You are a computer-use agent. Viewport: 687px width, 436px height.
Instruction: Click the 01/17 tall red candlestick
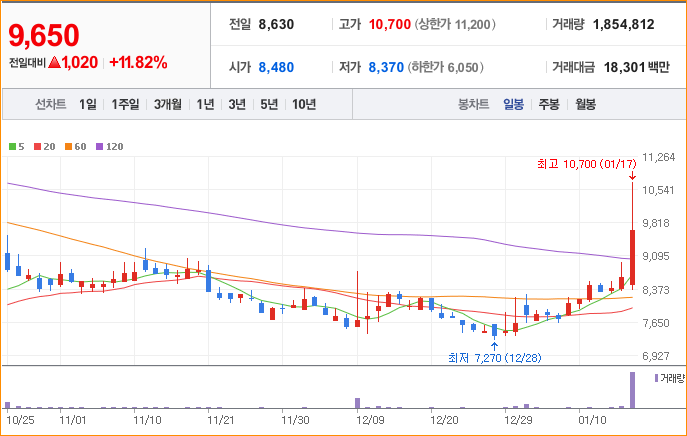pyautogui.click(x=632, y=258)
